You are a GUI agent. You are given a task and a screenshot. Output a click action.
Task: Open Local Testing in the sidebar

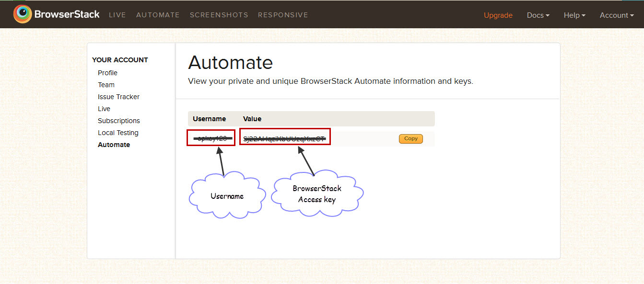pyautogui.click(x=118, y=133)
